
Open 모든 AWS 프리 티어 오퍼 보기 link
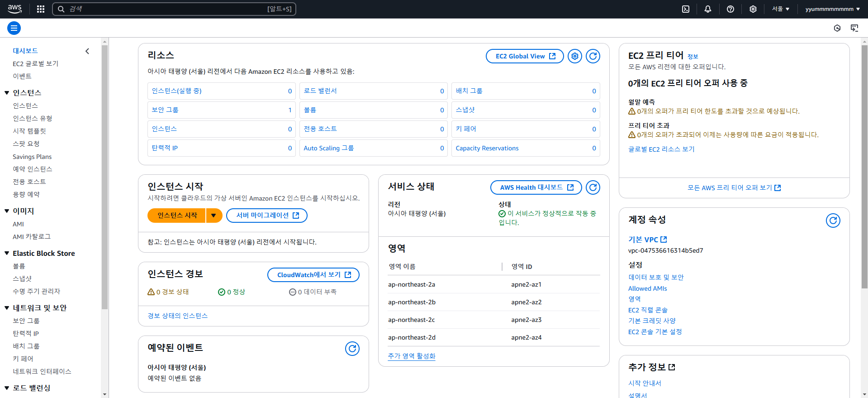click(734, 188)
